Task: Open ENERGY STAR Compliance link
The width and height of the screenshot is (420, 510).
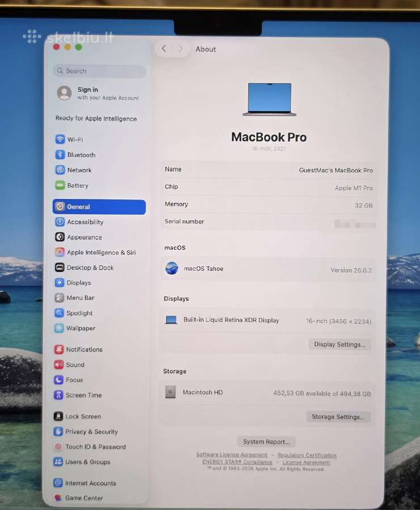Action: click(237, 461)
